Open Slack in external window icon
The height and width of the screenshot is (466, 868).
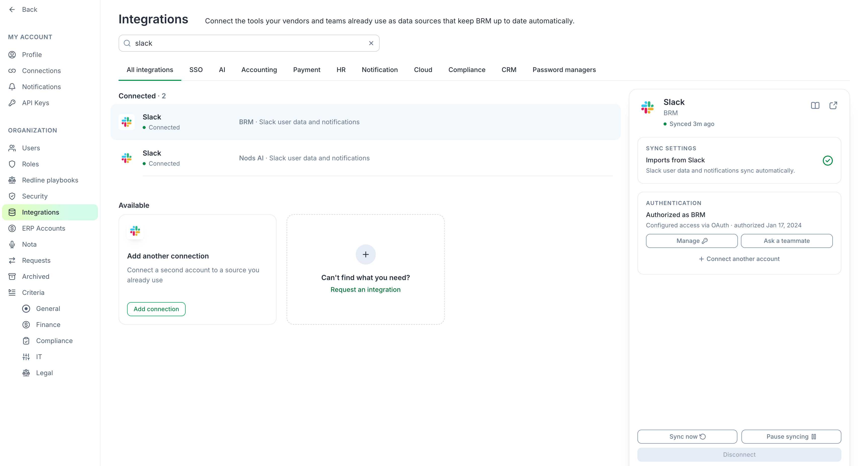(833, 105)
